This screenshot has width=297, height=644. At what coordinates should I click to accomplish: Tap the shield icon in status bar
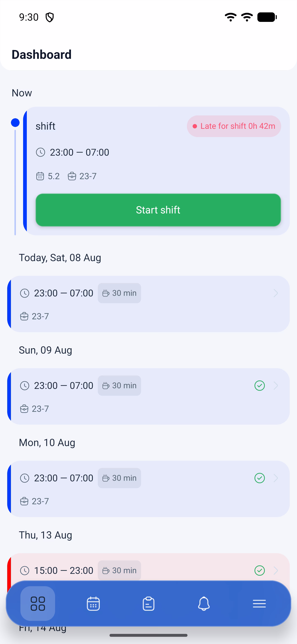click(50, 17)
